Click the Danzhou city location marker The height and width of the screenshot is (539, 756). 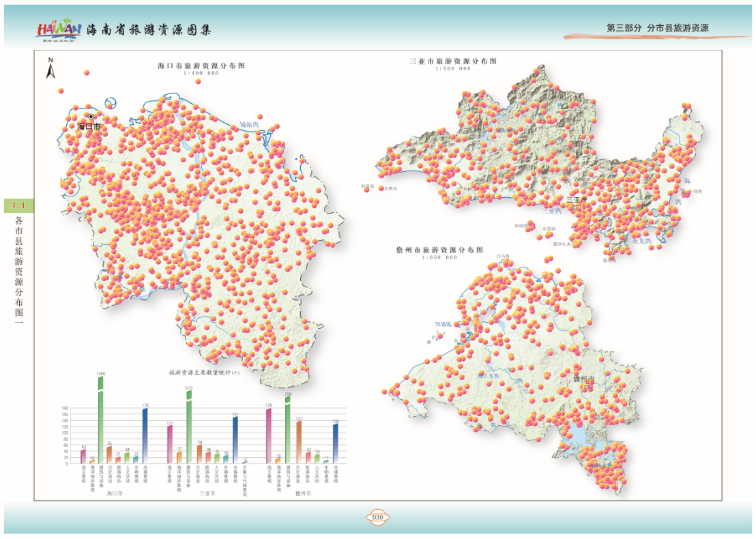(x=585, y=387)
